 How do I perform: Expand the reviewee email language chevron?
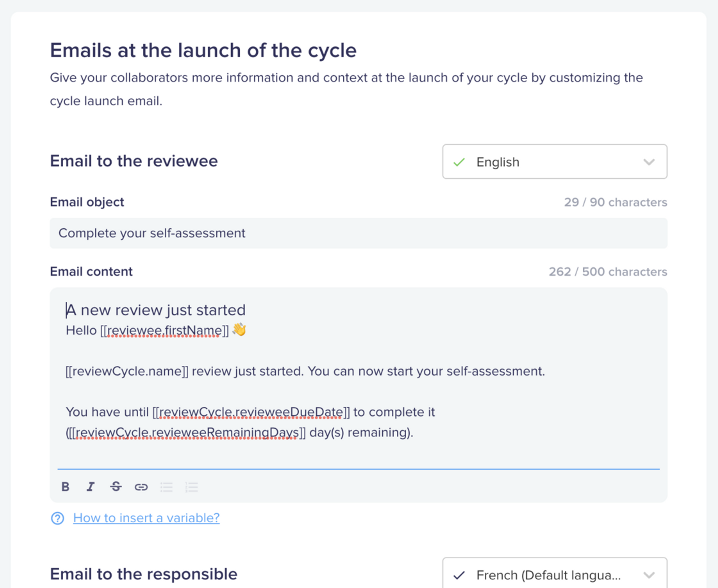tap(649, 162)
